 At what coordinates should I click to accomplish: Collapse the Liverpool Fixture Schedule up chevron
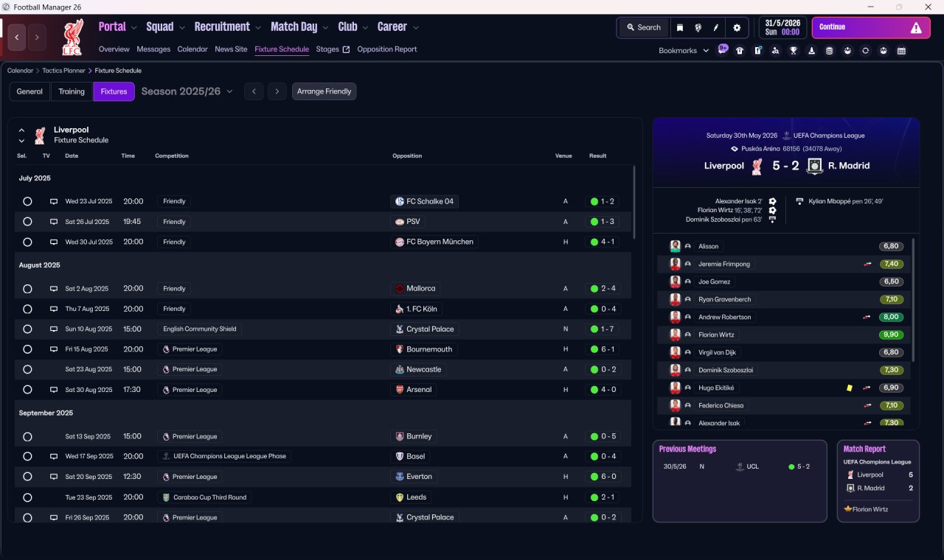[21, 130]
